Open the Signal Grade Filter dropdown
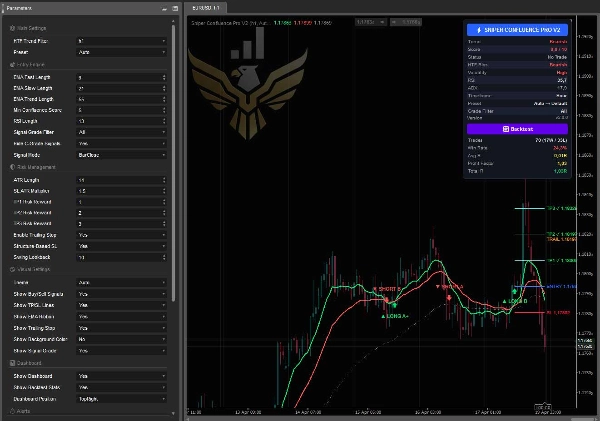600x421 pixels. (121, 132)
